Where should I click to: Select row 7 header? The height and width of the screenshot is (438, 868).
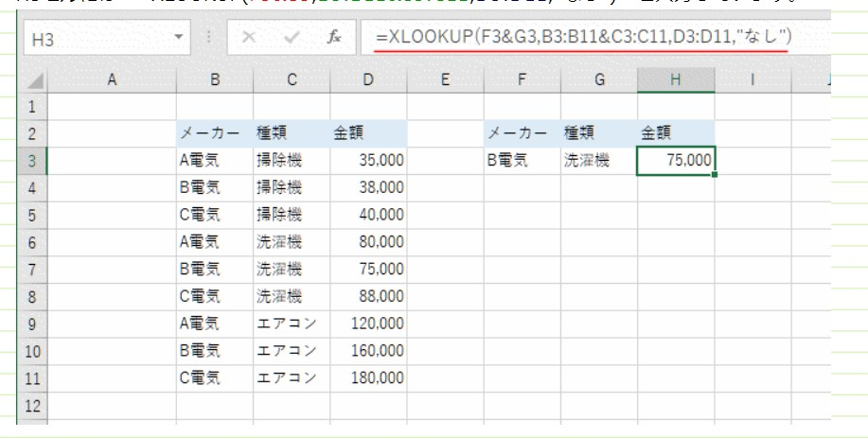coord(31,269)
